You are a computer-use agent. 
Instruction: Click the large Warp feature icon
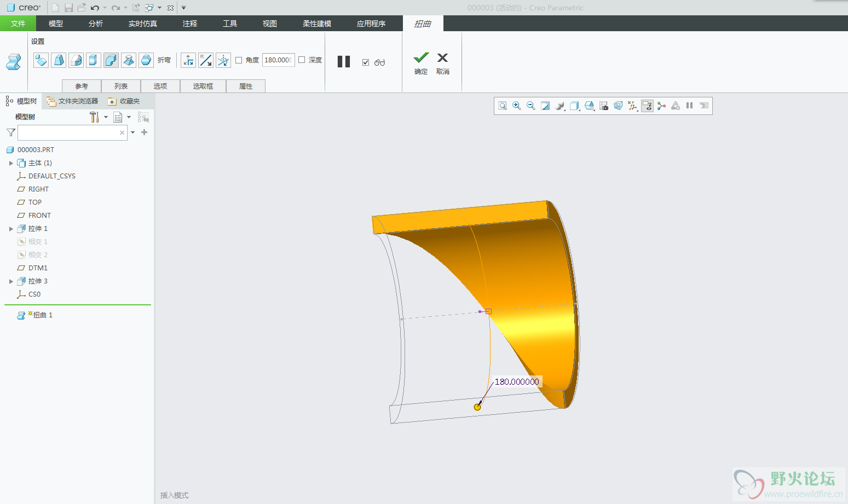click(14, 62)
